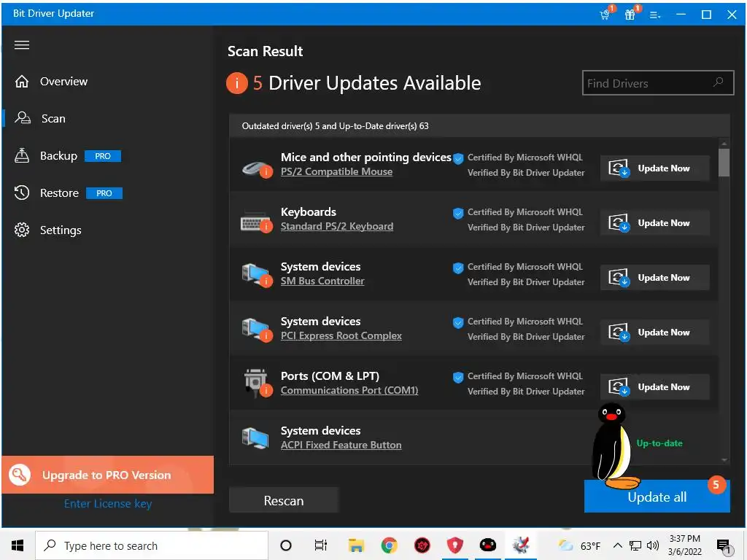Screen dimensions: 747x560
Task: Open Task View on the taskbar
Action: coord(321,545)
